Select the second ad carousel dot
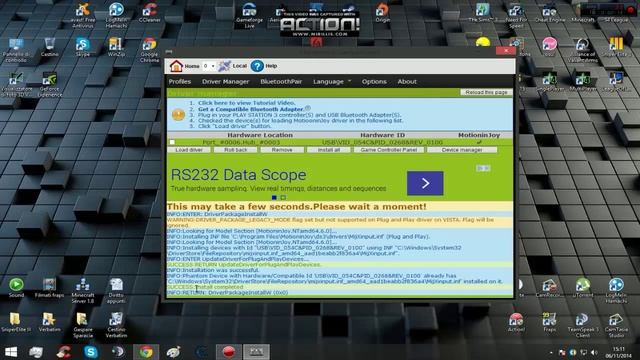The image size is (640, 360). pos(283,198)
